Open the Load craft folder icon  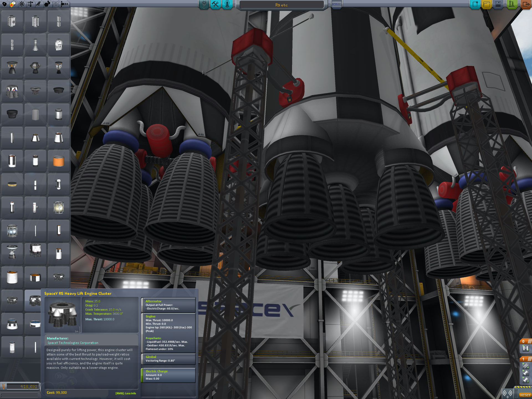pos(487,4)
